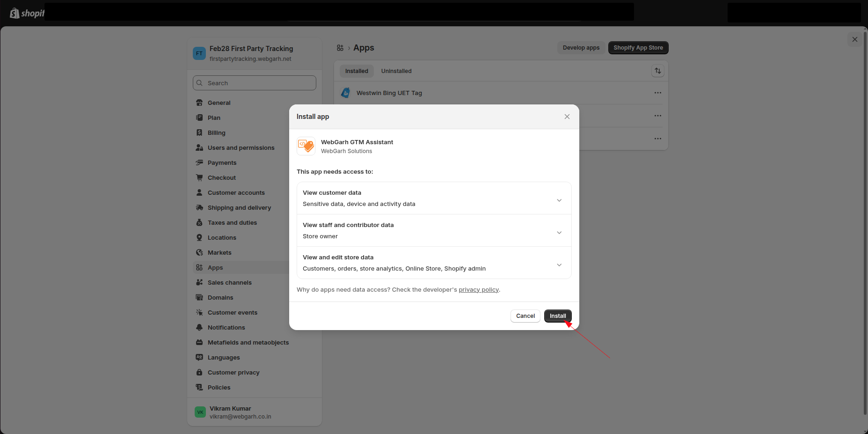Click the Payments icon in sidebar
The width and height of the screenshot is (868, 434).
pos(199,162)
